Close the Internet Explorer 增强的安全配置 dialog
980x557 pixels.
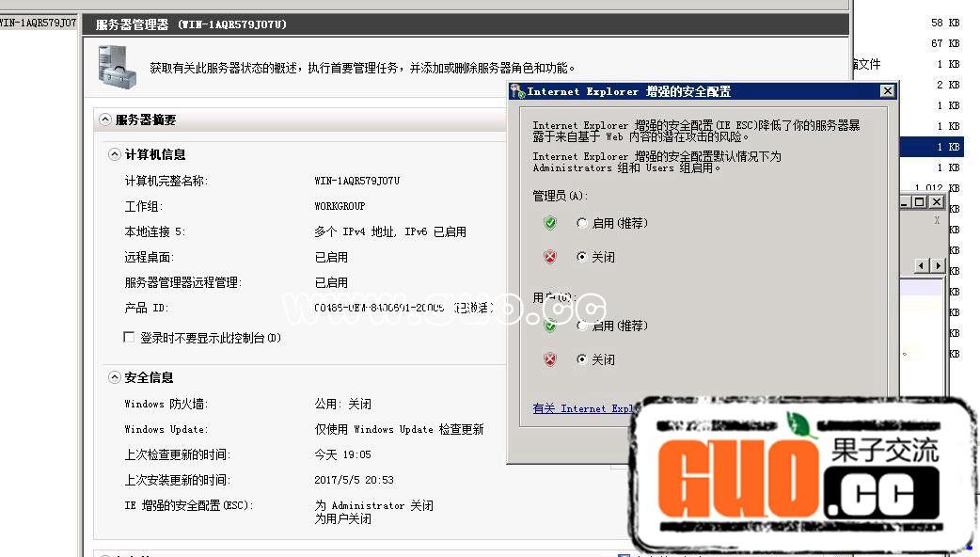pos(887,91)
